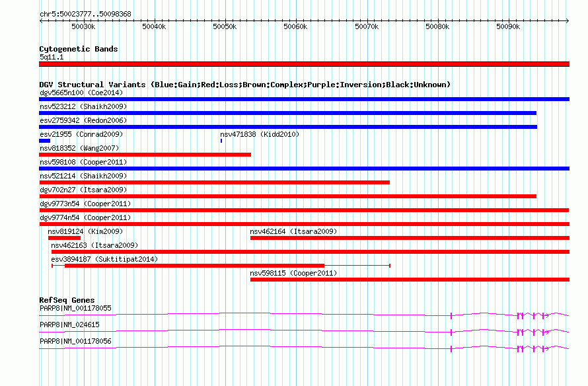Click the 50090k ruler tick label
This screenshot has height=386, width=588.
tap(508, 26)
